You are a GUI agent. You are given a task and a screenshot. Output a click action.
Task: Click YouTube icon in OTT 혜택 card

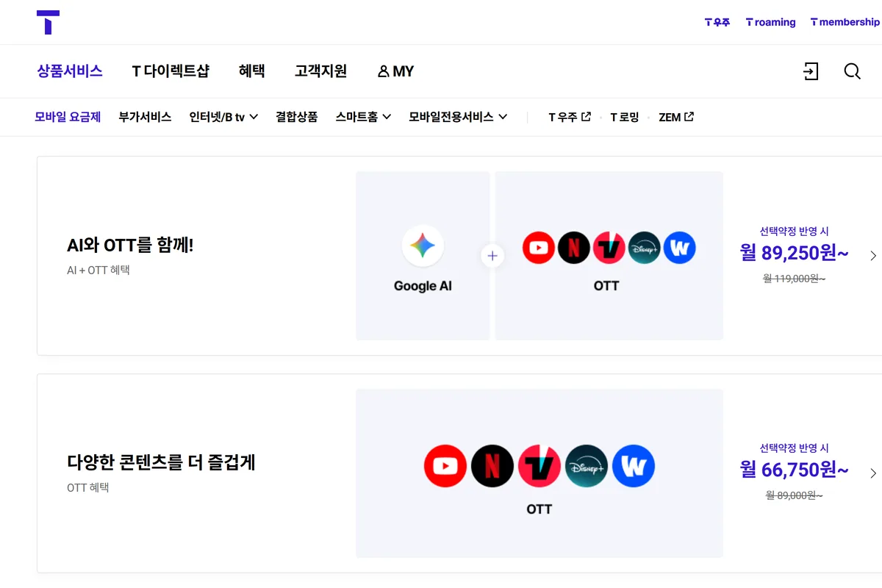tap(445, 466)
